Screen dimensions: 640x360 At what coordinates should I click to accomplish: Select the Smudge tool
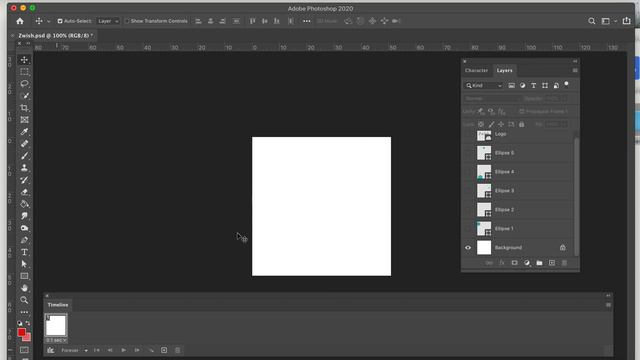[24, 216]
